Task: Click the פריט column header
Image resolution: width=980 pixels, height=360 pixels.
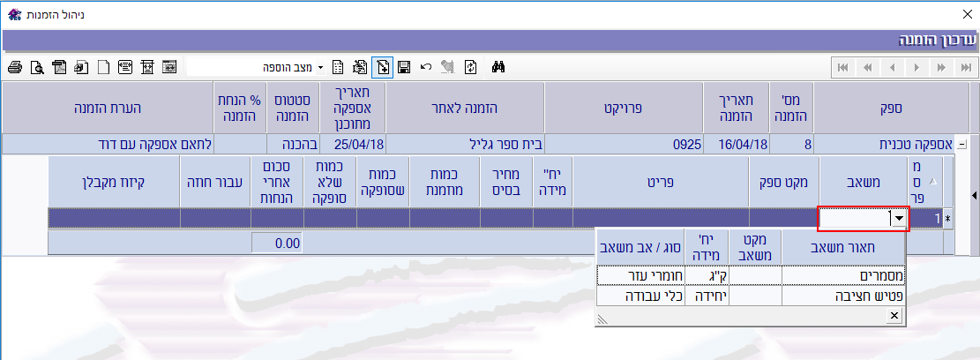Action: click(660, 183)
